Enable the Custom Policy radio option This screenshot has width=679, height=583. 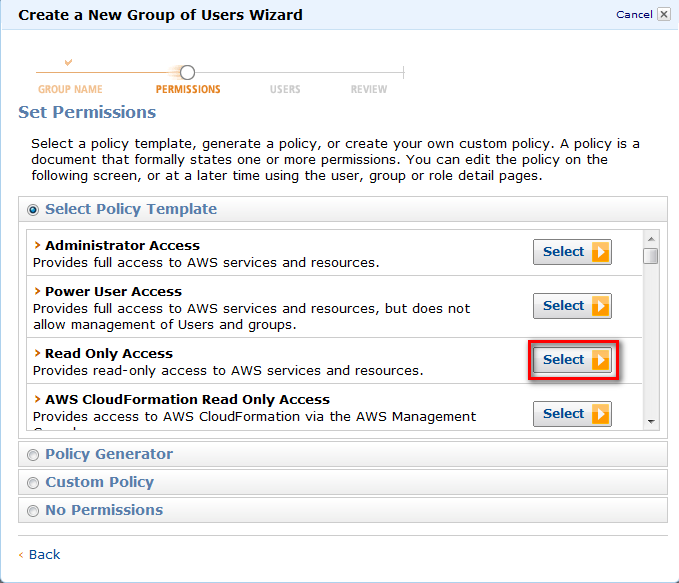(x=33, y=483)
